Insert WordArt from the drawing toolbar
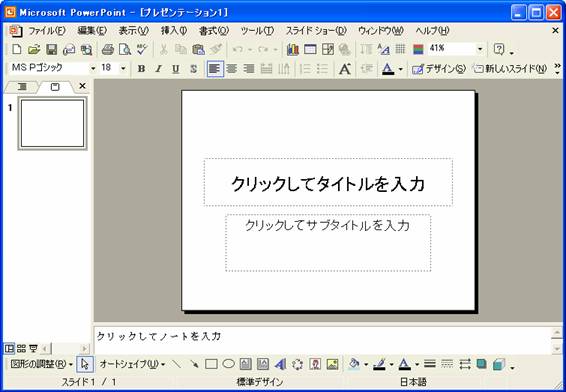The image size is (566, 392). 280,364
